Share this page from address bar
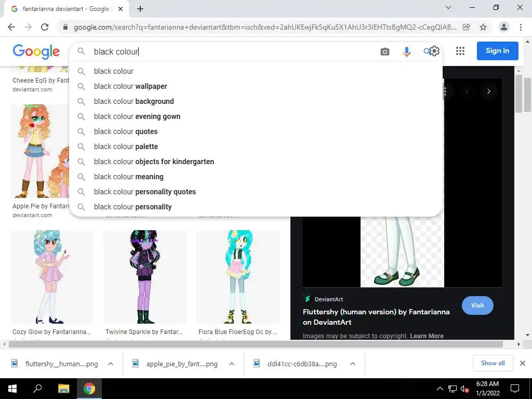 pyautogui.click(x=467, y=27)
